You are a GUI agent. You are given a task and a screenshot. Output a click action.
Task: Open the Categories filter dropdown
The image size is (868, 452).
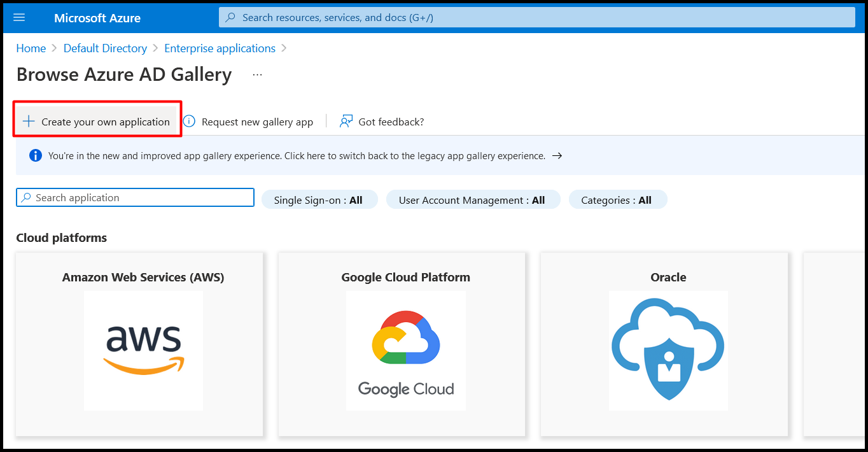point(617,199)
